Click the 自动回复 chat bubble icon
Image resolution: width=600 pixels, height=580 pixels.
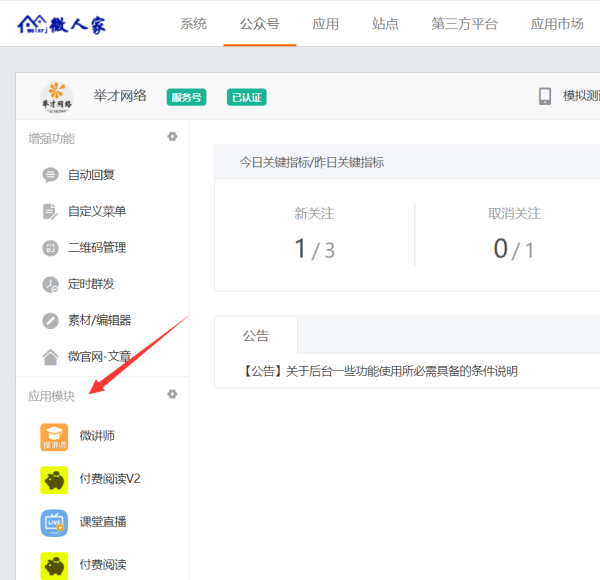[50, 175]
